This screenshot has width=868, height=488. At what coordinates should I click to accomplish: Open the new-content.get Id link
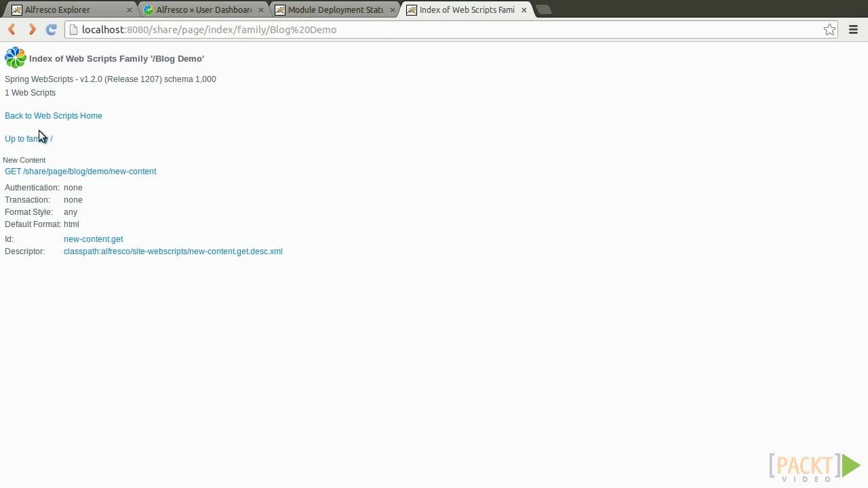click(94, 239)
